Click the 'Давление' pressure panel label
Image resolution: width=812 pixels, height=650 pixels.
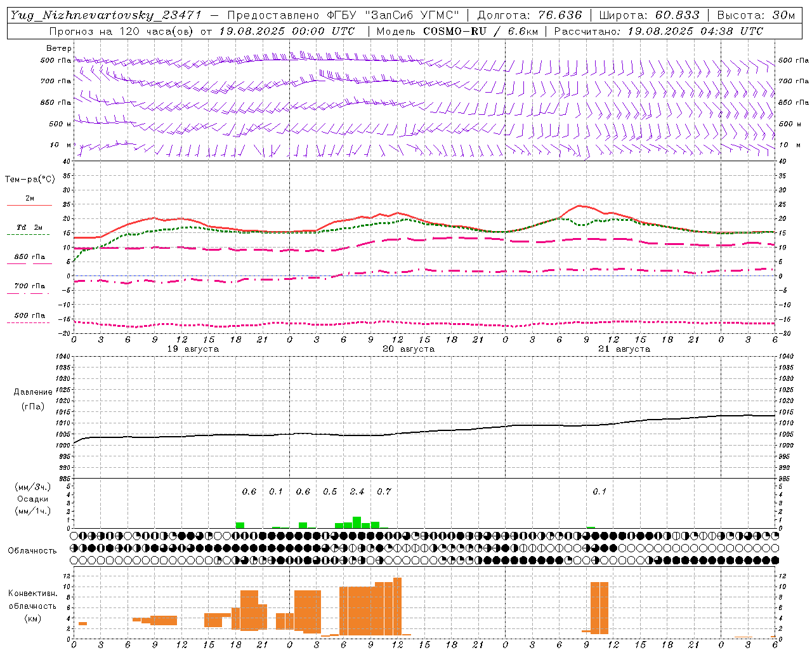[33, 392]
